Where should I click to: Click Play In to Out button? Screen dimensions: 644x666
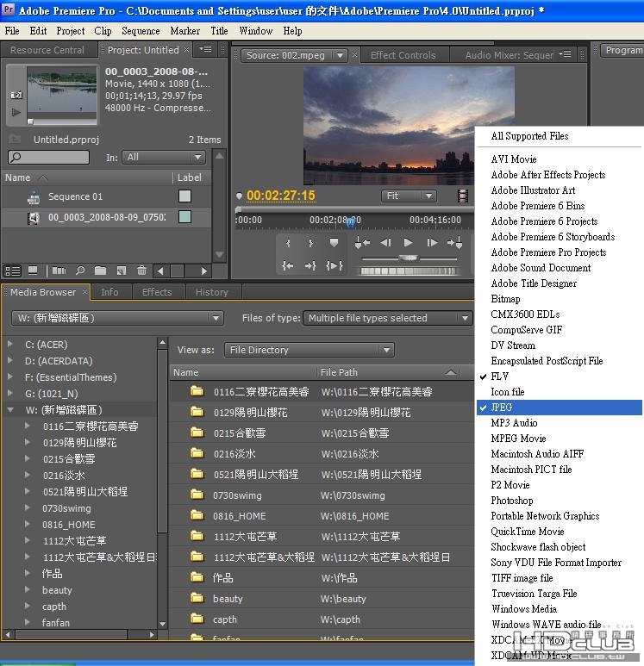[335, 266]
